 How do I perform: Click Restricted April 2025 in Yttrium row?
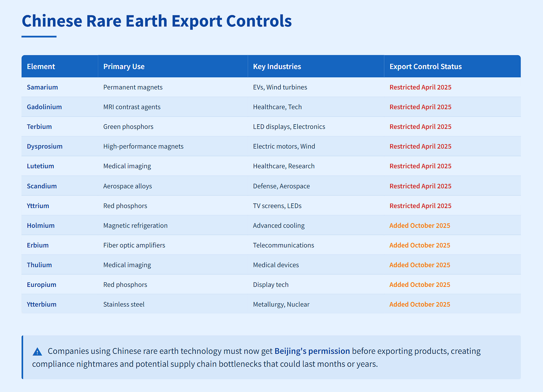[420, 206]
